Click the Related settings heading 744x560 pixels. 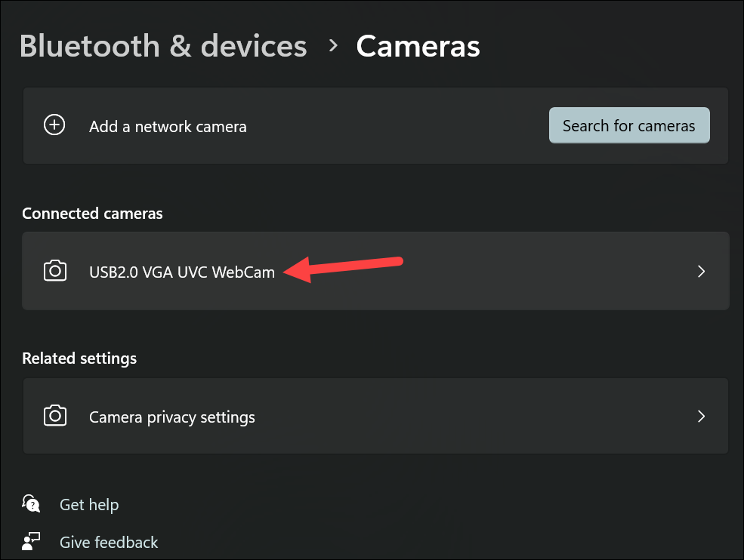79,358
